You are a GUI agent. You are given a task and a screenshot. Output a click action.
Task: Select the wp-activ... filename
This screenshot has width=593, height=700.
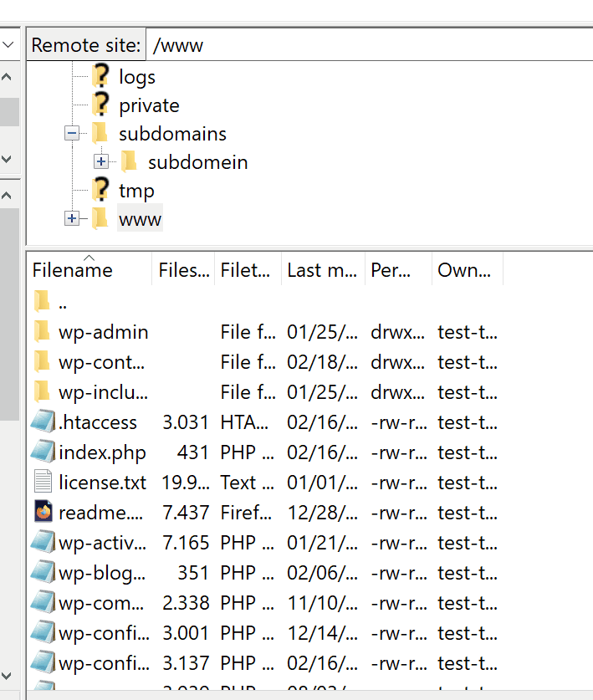click(x=102, y=543)
